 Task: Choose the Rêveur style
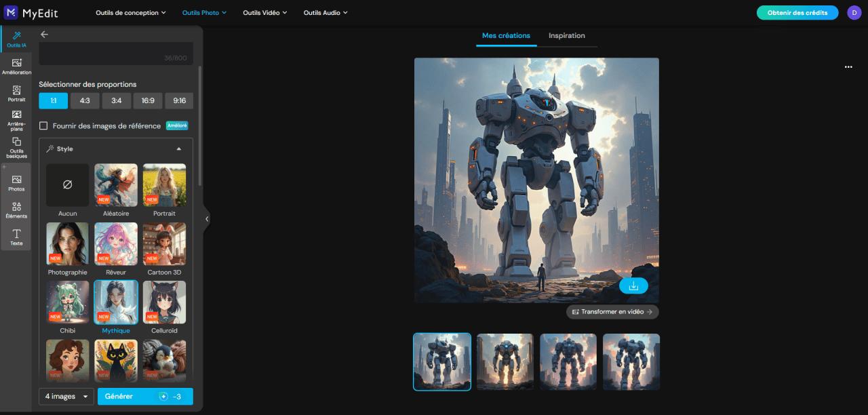click(x=115, y=249)
